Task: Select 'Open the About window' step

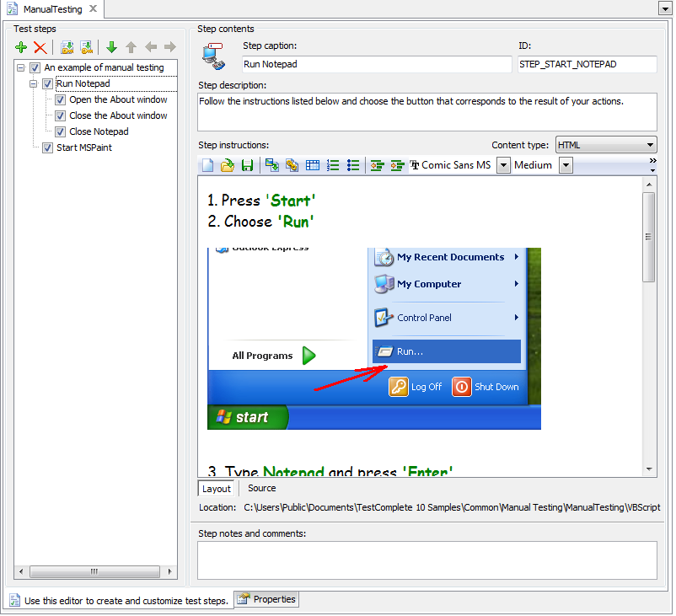Action: tap(118, 99)
